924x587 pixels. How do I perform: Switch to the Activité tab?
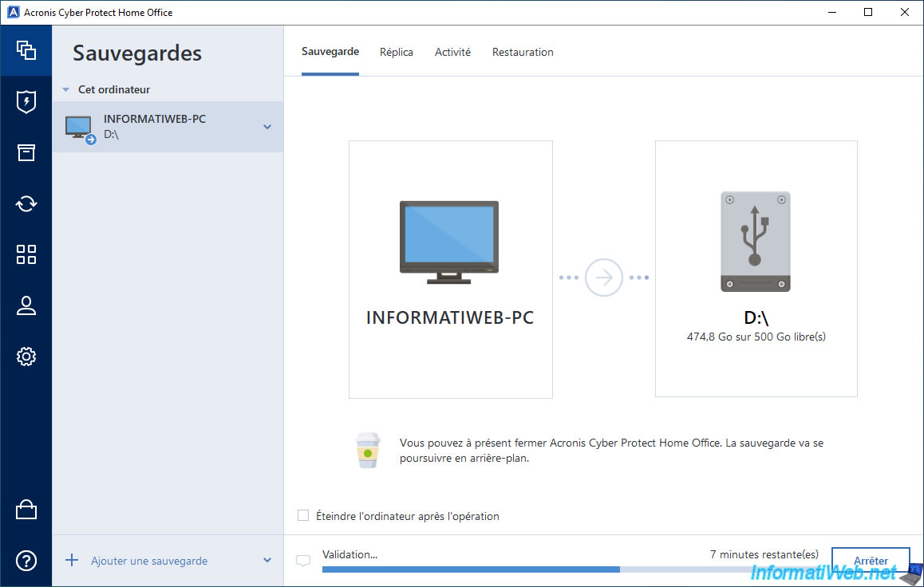point(452,53)
